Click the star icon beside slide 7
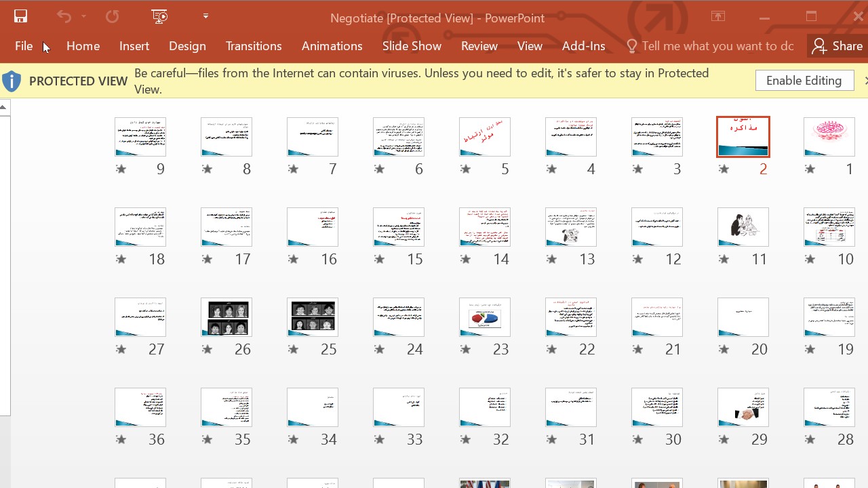868x488 pixels. tap(293, 169)
